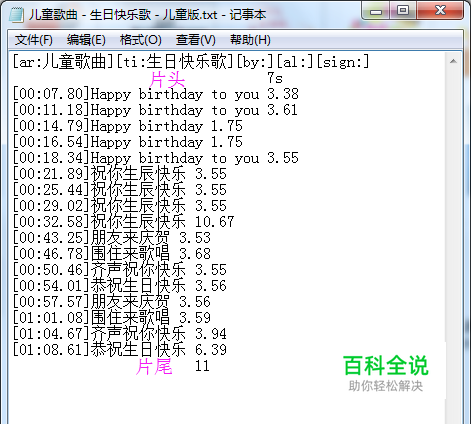This screenshot has width=471, height=424.
Task: Click the line [00:54.01]恭祝生日快乐
Action: tap(120, 286)
